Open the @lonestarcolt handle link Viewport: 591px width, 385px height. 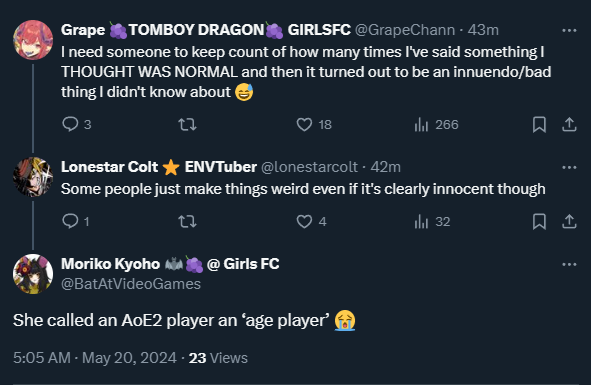[x=309, y=167]
